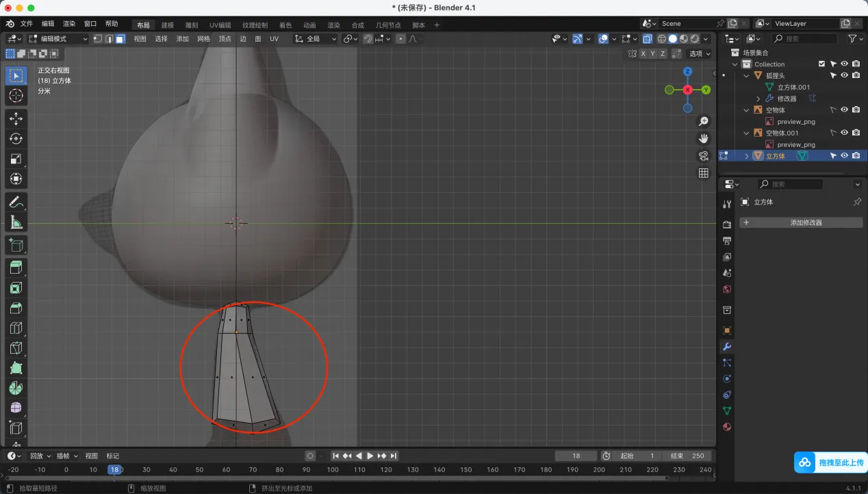Select the Measure tool
The height and width of the screenshot is (494, 868).
pyautogui.click(x=16, y=222)
